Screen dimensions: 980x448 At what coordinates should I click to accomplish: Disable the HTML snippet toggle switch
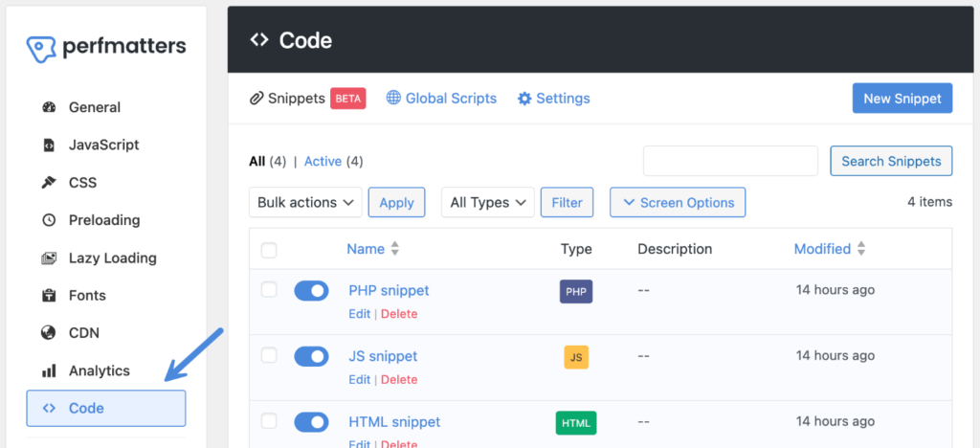pyautogui.click(x=311, y=422)
